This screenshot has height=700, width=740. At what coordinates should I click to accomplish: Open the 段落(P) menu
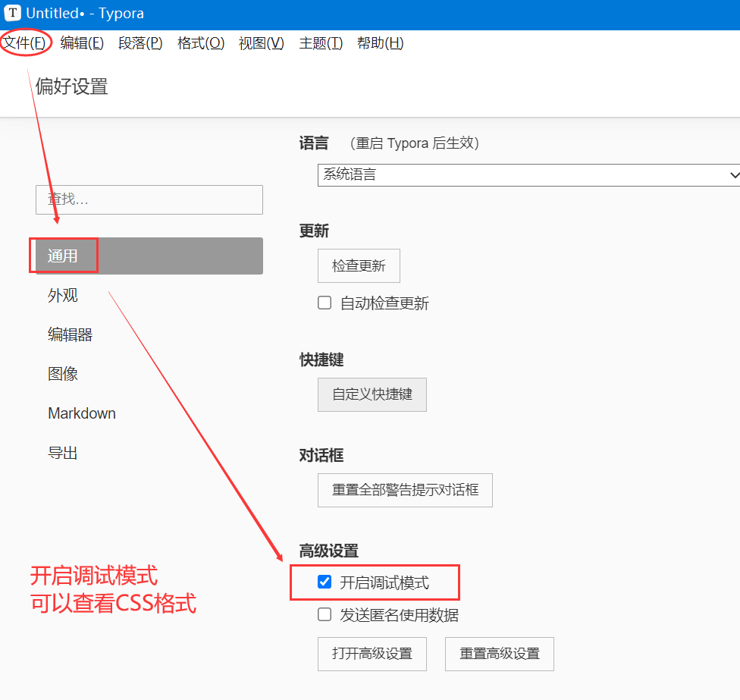(140, 43)
